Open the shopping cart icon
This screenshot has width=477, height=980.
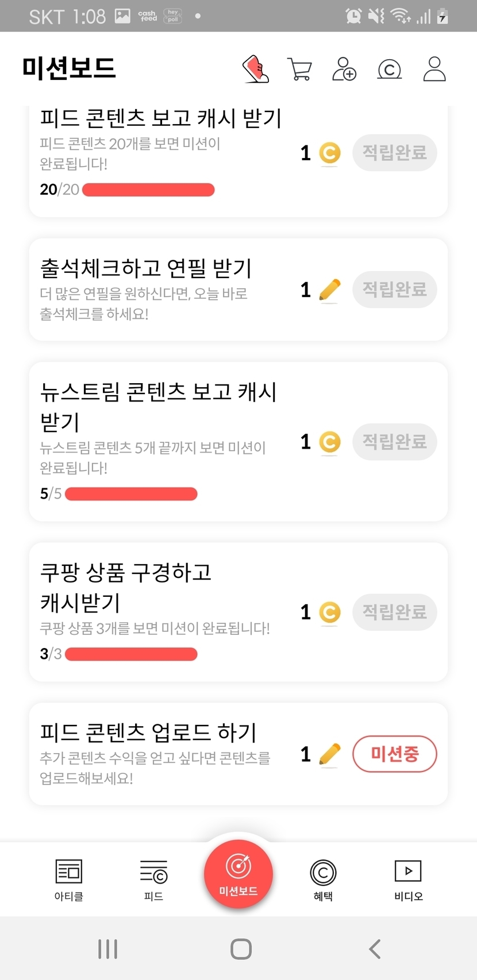(299, 69)
